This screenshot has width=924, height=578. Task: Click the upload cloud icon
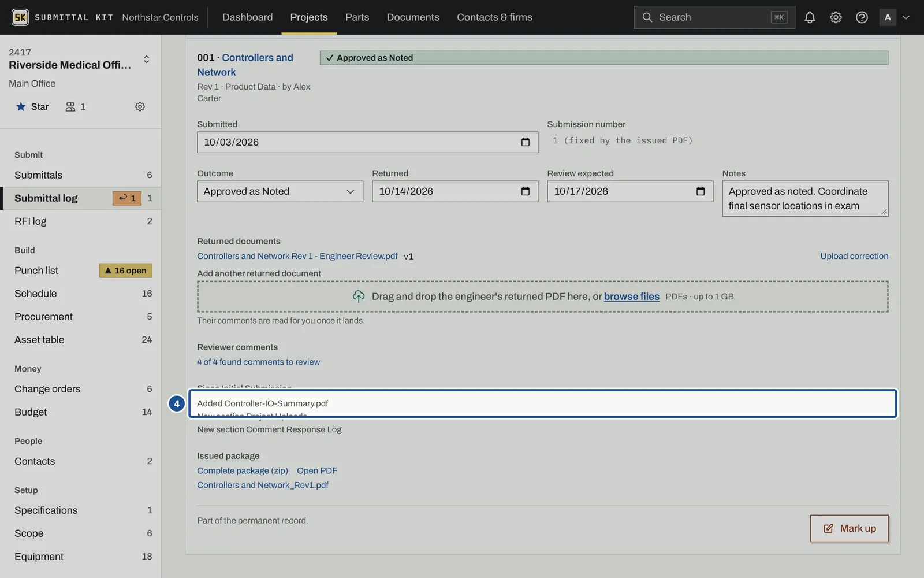[x=359, y=297]
